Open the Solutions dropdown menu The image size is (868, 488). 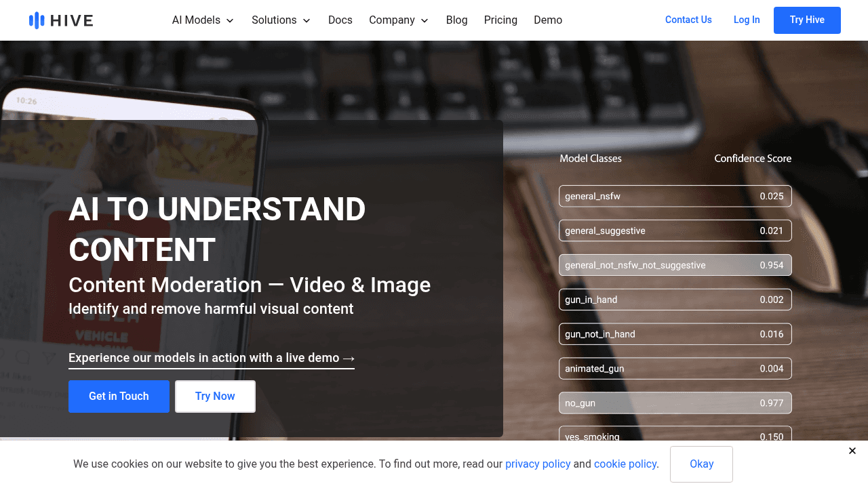pyautogui.click(x=281, y=20)
